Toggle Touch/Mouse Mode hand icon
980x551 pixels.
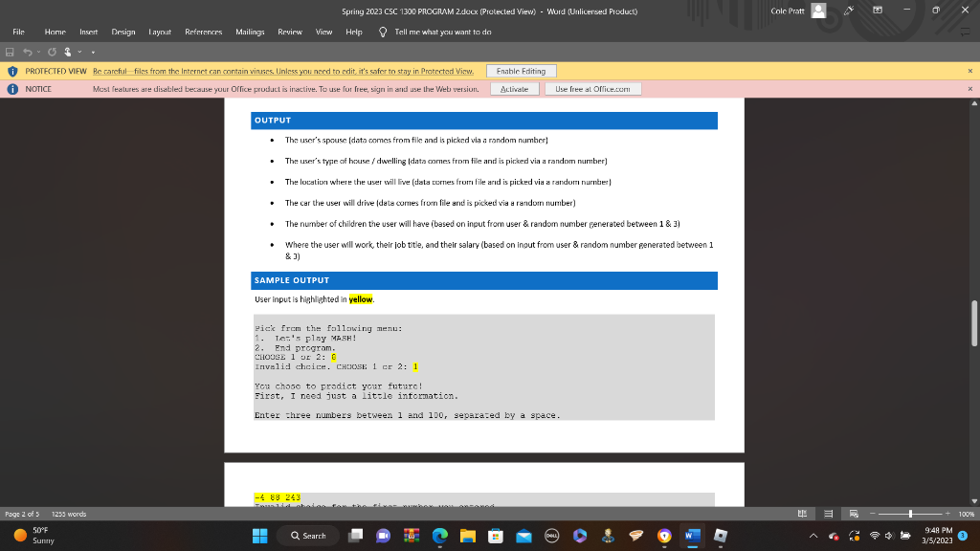tap(68, 52)
